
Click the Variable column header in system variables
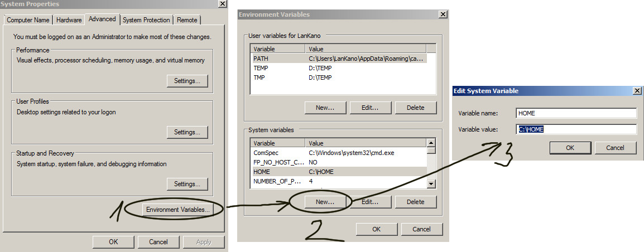point(278,143)
